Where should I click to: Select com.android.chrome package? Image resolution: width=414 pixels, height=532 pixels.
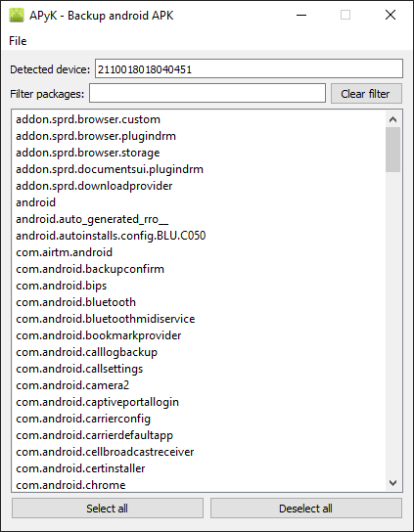pos(199,484)
